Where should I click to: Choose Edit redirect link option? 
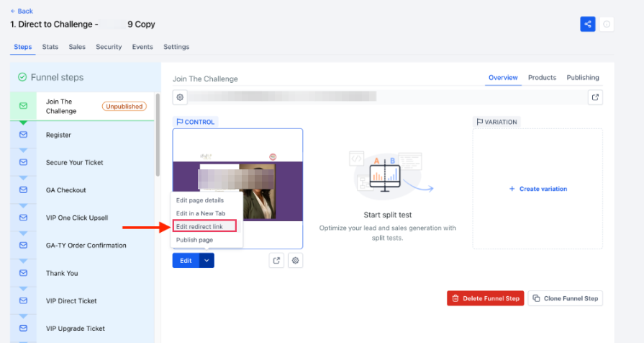pos(204,226)
